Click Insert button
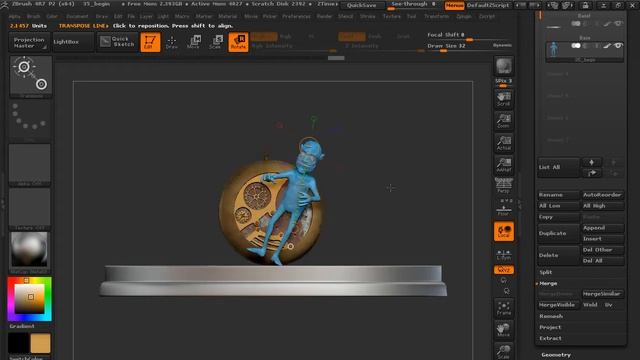 (602, 239)
